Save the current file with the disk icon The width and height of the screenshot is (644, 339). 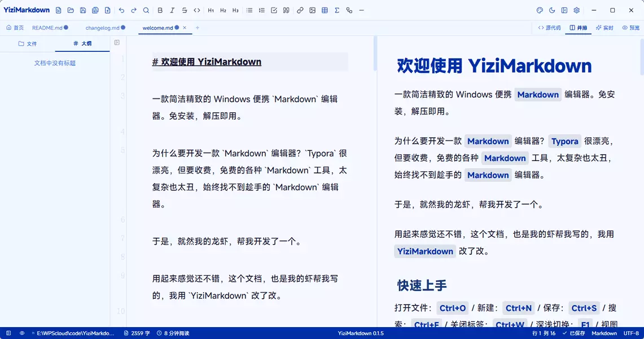tap(83, 10)
